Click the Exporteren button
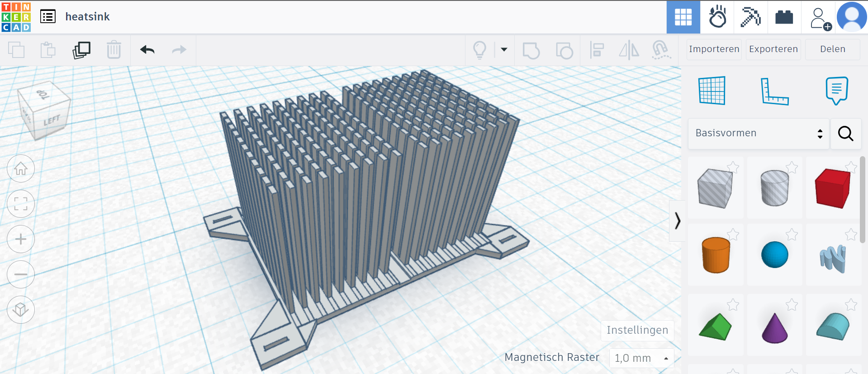Screen dimensions: 868x374 tap(773, 49)
